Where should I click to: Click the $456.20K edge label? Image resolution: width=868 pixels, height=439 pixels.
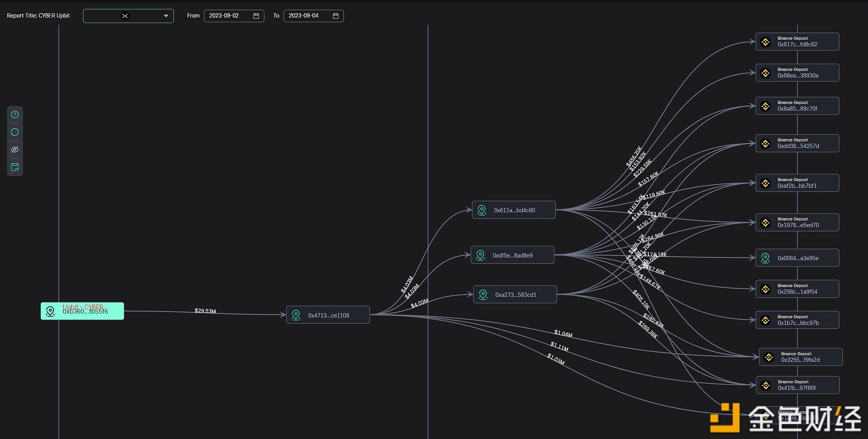coord(634,157)
